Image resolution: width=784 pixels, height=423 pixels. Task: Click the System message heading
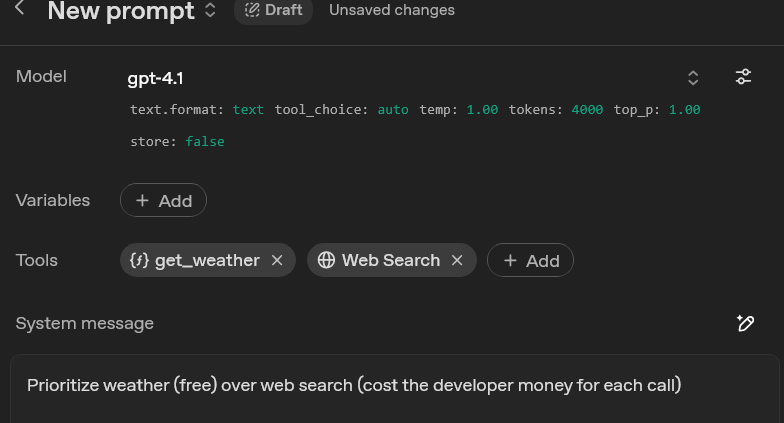[x=84, y=324]
